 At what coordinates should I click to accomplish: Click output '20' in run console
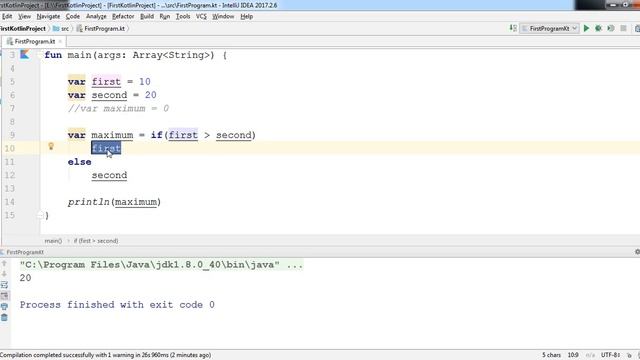pyautogui.click(x=25, y=278)
